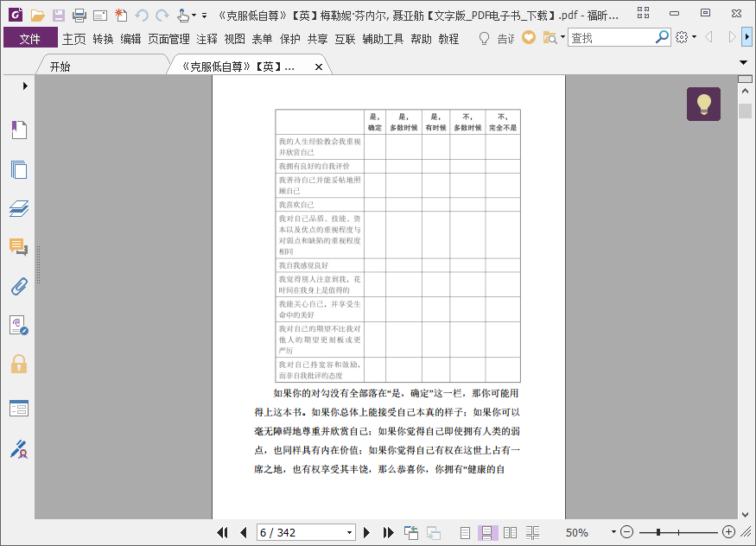Open the security lock panel
Viewport: 756px width, 546px height.
(19, 364)
